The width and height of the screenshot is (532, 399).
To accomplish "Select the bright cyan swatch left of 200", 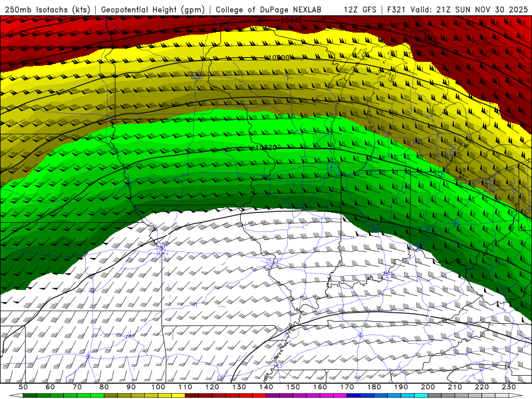I will (x=422, y=396).
